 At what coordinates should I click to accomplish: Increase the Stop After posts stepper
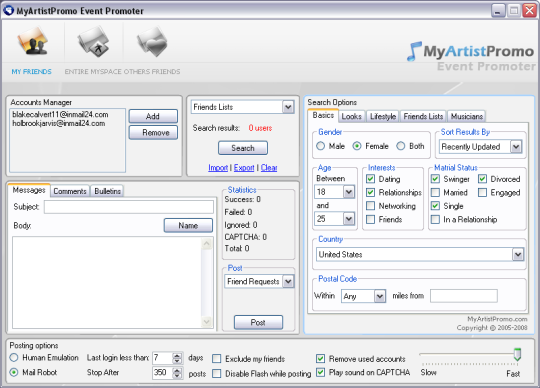(x=177, y=370)
